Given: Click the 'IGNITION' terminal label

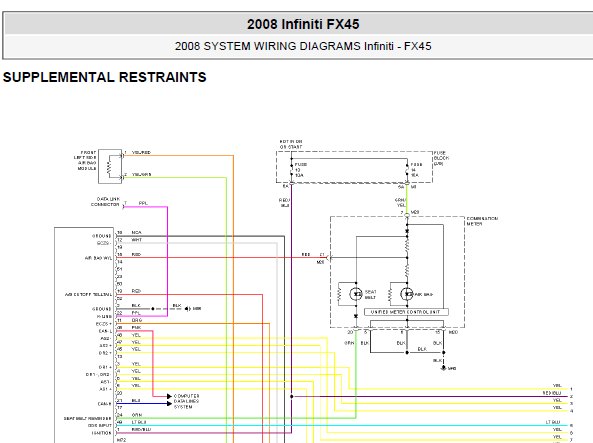Looking at the screenshot, I should [x=101, y=433].
